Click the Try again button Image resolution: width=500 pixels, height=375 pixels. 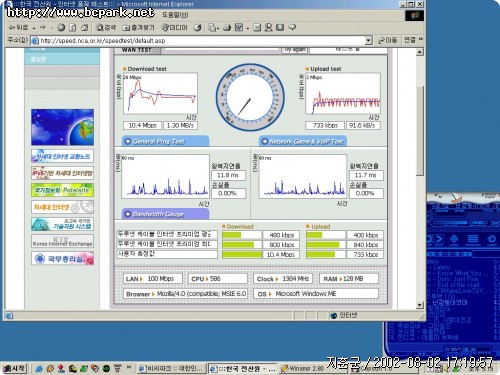click(x=295, y=50)
